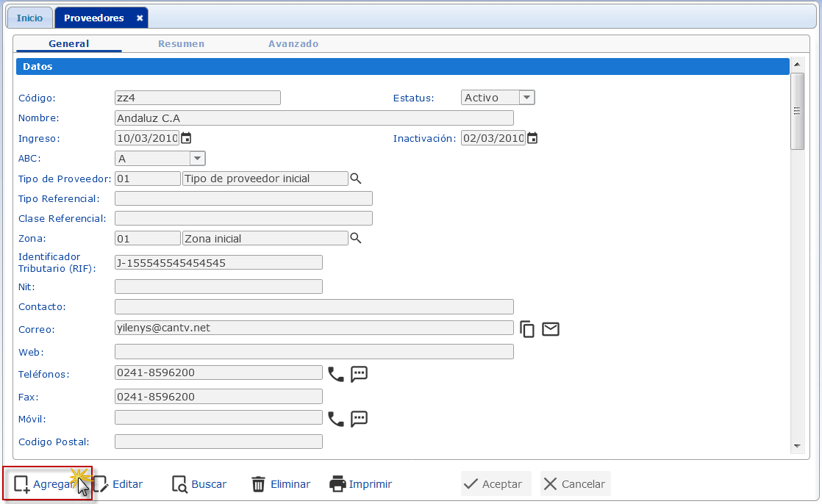
Task: Open the Avanzado tab
Action: click(293, 44)
